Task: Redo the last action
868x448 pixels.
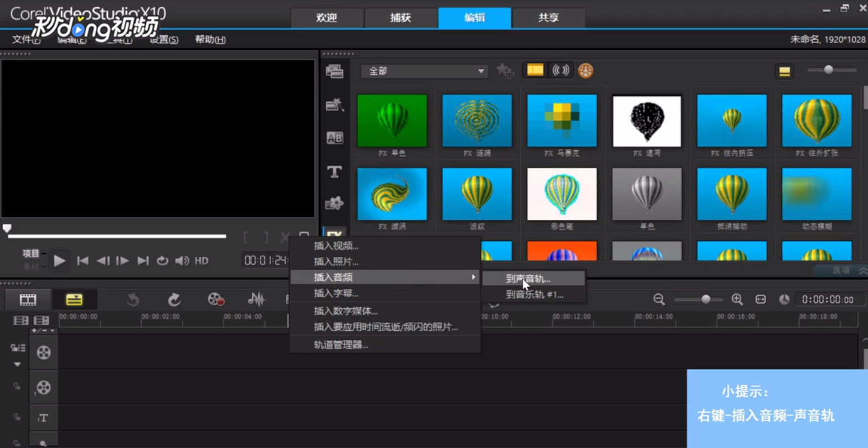Action: click(174, 300)
